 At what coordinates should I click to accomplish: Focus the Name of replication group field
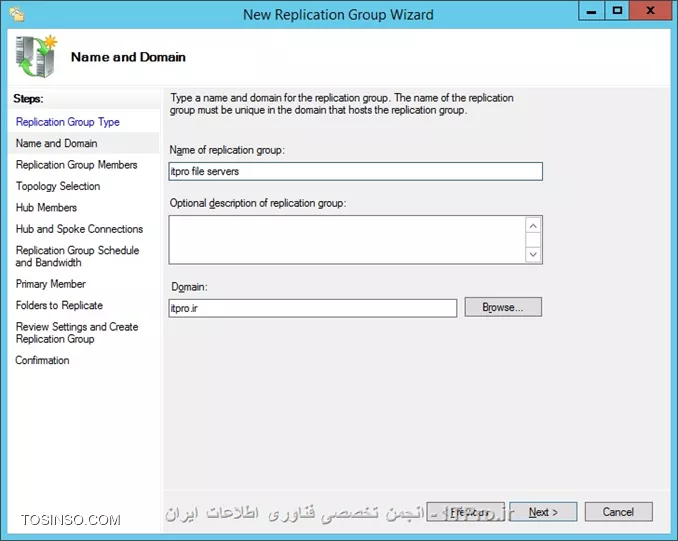pos(355,171)
